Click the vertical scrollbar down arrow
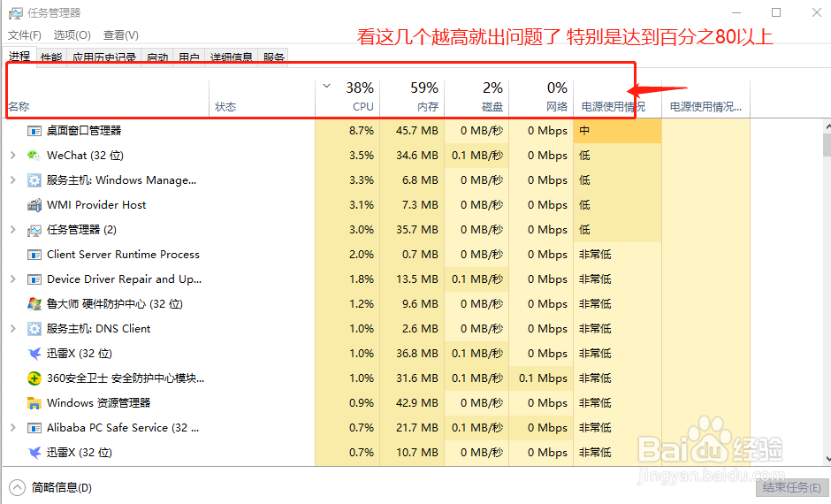Screen dimensions: 831x504 827,459
